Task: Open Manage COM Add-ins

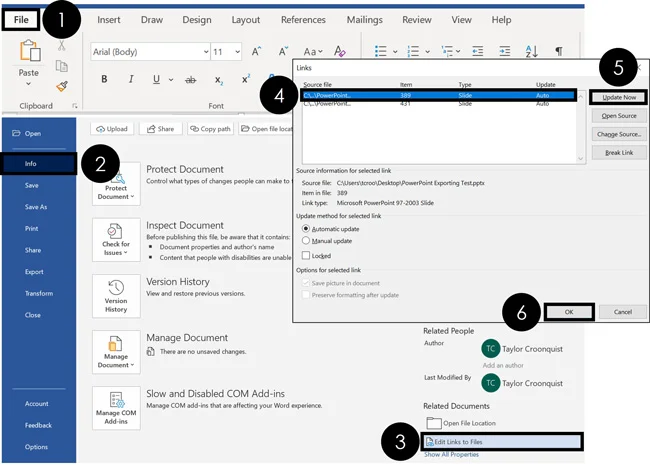Action: (116, 408)
